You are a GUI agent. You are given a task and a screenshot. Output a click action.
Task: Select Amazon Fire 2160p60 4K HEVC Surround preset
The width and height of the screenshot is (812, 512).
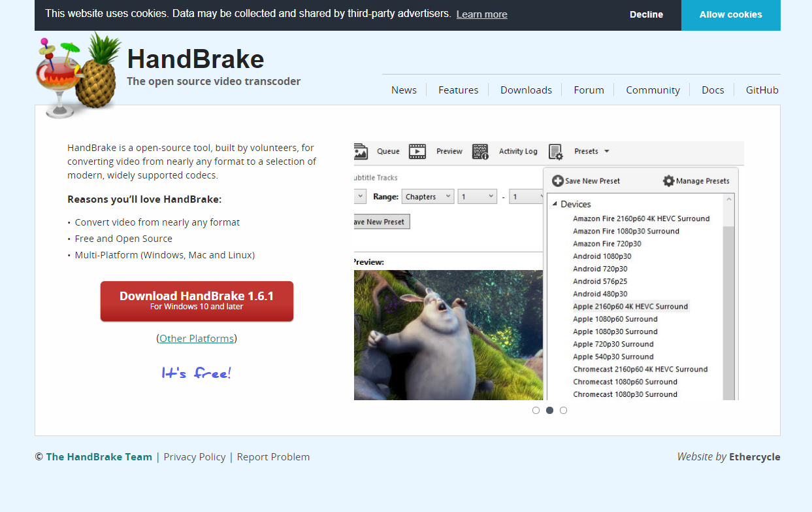coord(641,218)
